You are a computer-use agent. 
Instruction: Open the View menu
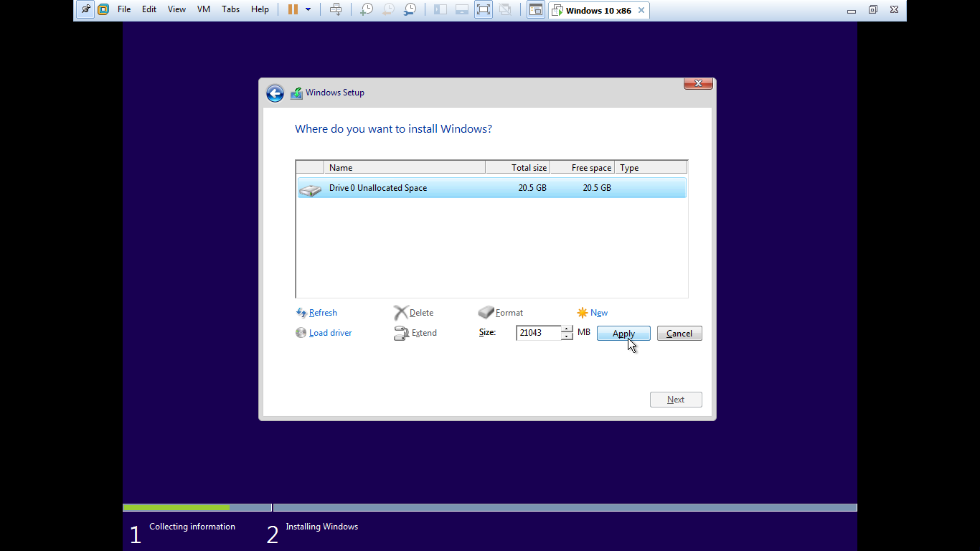(x=176, y=9)
